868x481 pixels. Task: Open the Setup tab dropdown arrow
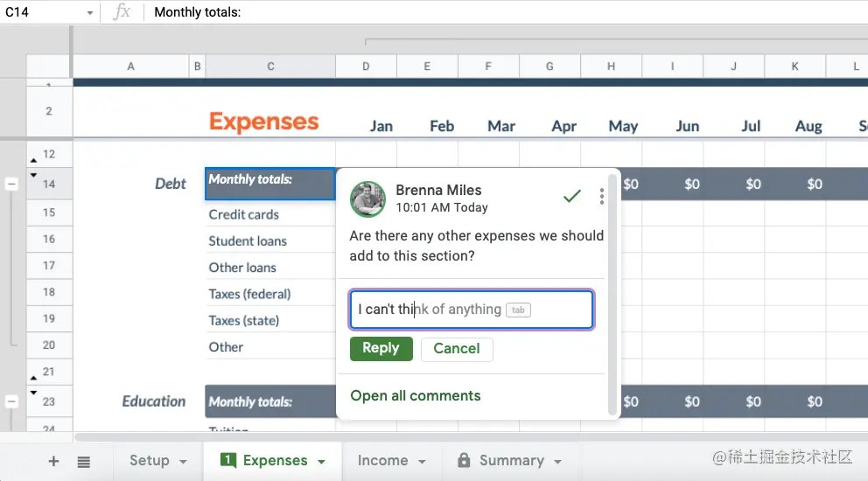pyautogui.click(x=183, y=462)
